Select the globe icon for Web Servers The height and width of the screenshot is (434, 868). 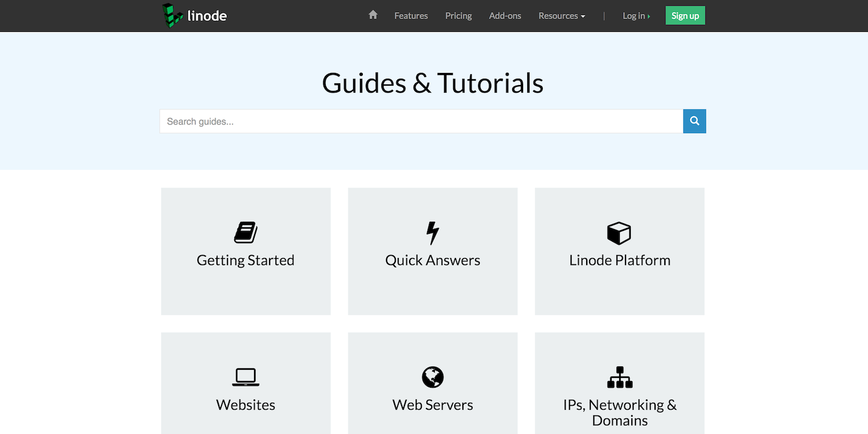pyautogui.click(x=432, y=377)
